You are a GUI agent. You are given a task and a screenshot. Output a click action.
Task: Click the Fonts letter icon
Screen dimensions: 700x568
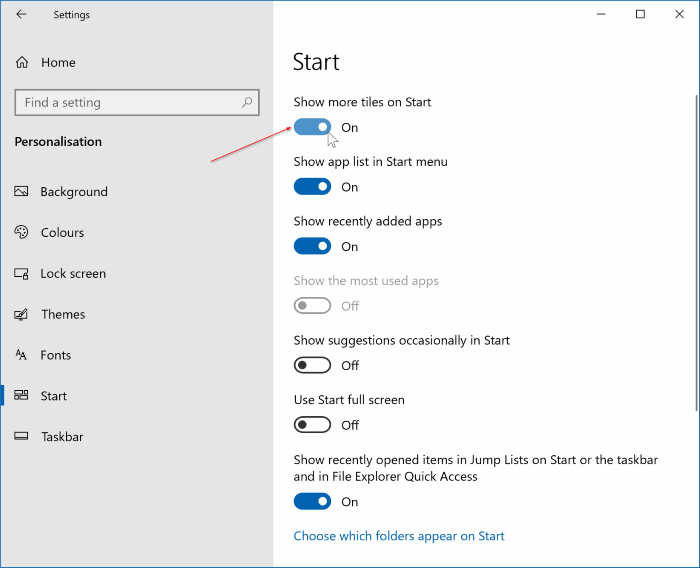point(21,355)
